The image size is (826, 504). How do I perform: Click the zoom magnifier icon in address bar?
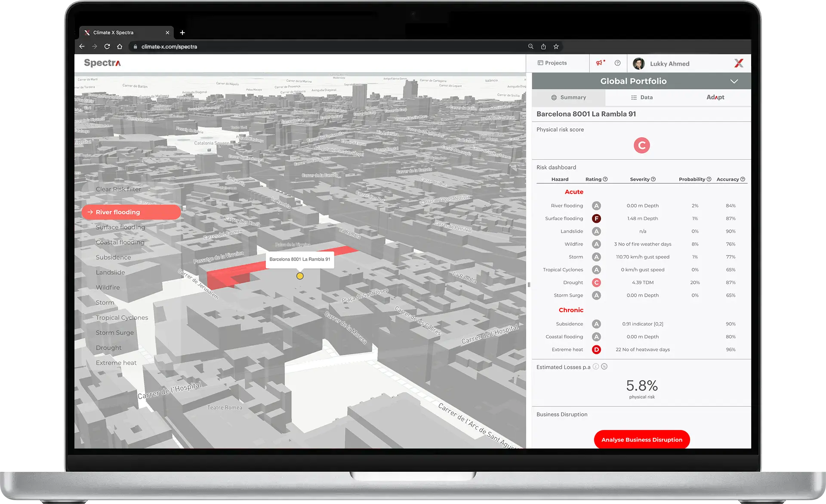(x=530, y=46)
